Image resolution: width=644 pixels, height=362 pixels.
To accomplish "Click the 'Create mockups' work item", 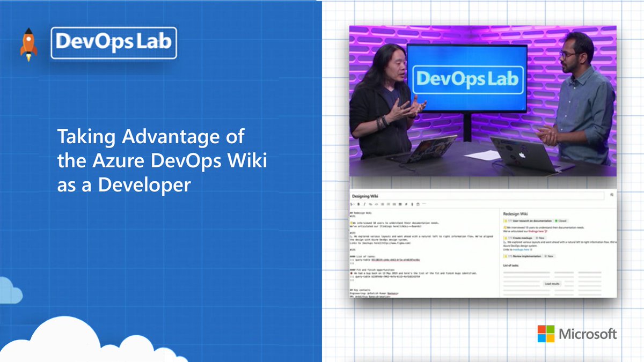I will [524, 238].
